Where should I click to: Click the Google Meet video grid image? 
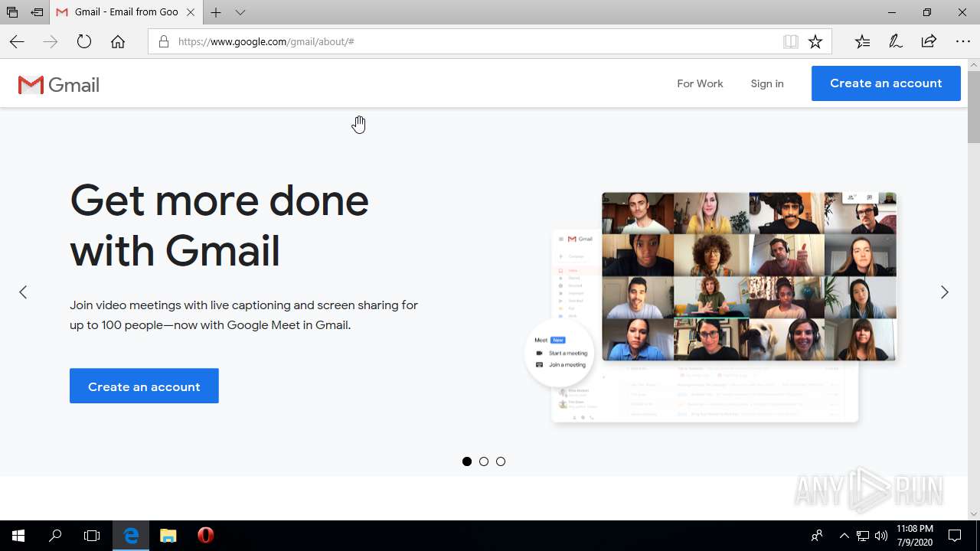tap(749, 276)
